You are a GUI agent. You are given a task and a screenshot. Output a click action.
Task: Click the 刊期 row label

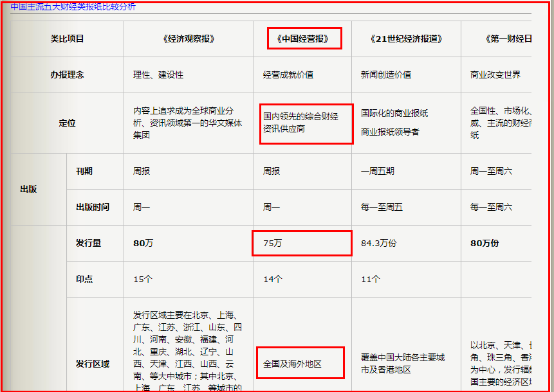click(84, 171)
